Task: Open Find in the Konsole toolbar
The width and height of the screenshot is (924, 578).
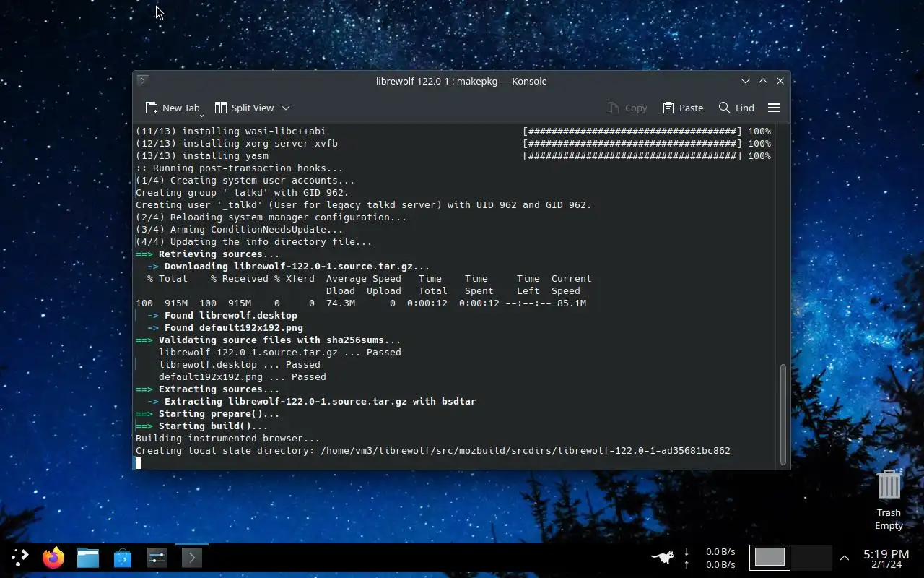Action: click(x=736, y=108)
